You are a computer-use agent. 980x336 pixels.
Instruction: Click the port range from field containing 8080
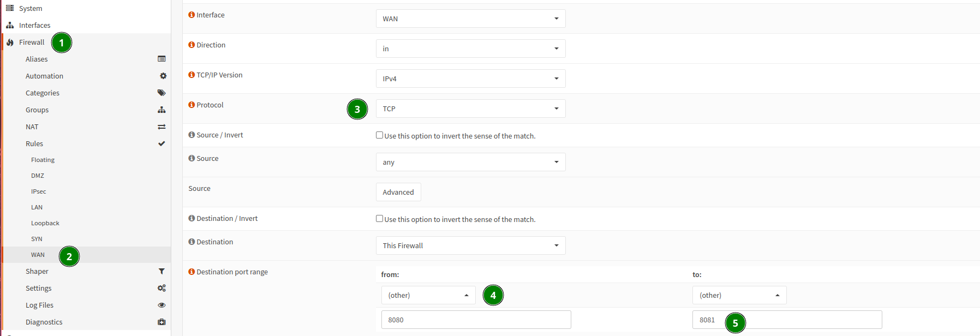point(476,320)
